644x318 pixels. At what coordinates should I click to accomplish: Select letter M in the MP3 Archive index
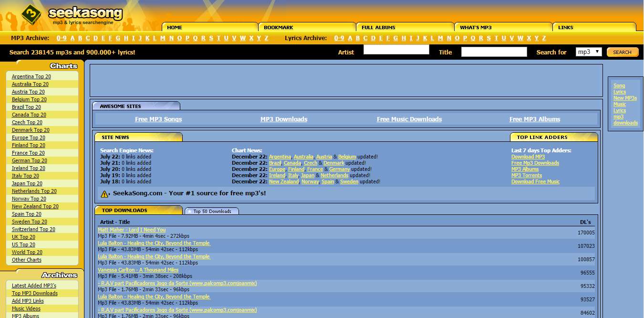[x=163, y=38]
